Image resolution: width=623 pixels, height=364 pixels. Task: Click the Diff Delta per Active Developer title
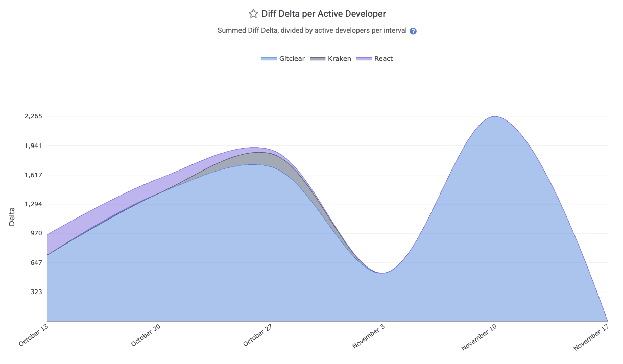pos(324,14)
